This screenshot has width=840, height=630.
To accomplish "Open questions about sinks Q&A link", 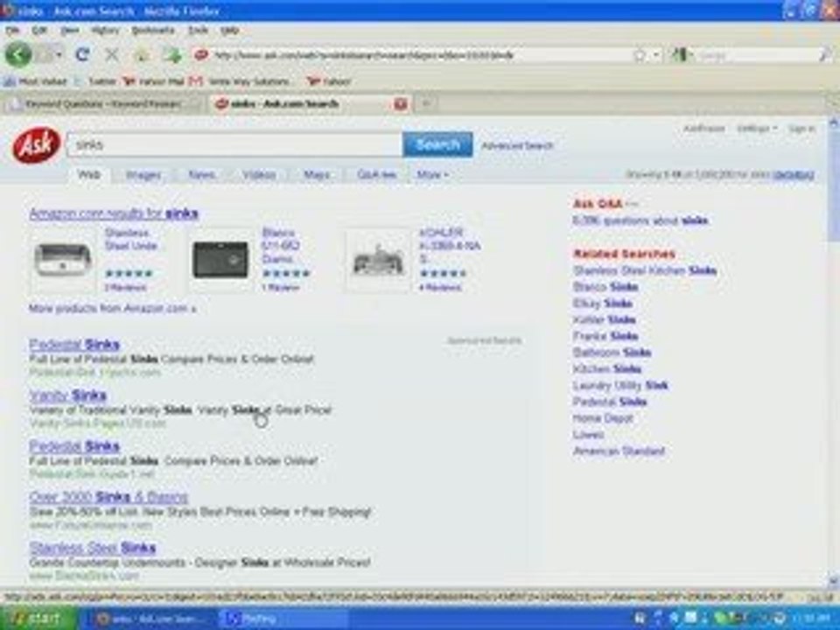I will coord(640,220).
